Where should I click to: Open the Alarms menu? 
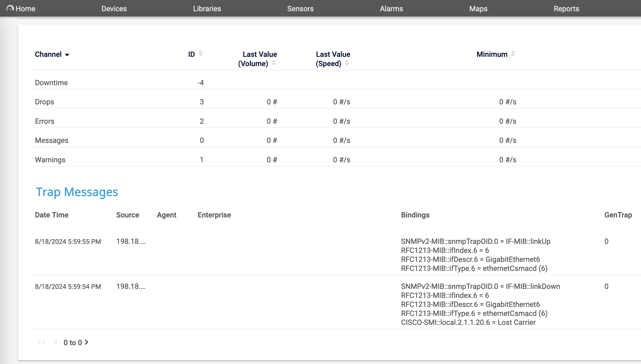click(x=391, y=9)
